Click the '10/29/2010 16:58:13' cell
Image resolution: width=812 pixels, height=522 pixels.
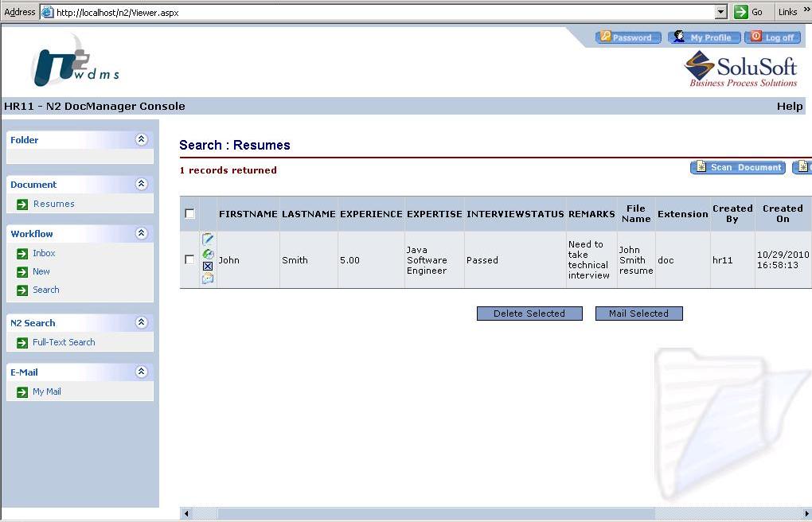coord(783,259)
